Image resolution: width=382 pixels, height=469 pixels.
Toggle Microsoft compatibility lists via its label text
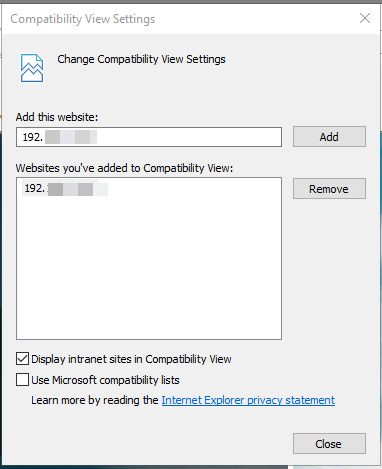105,380
